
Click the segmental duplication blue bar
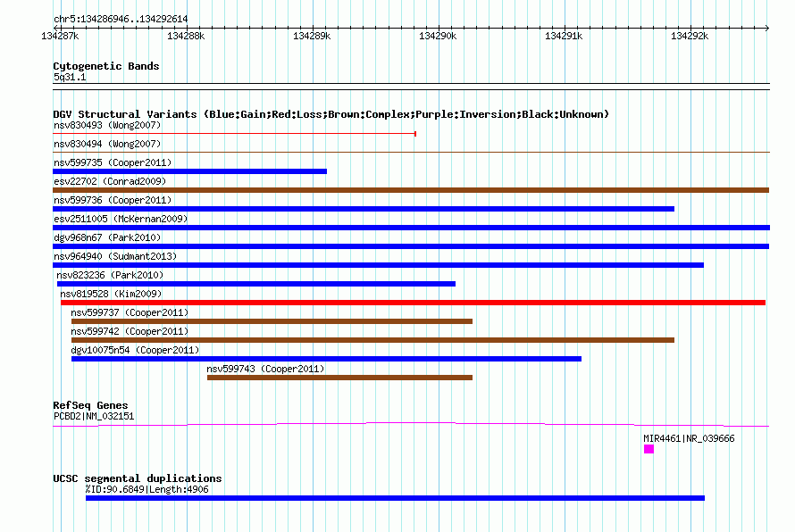[x=395, y=498]
